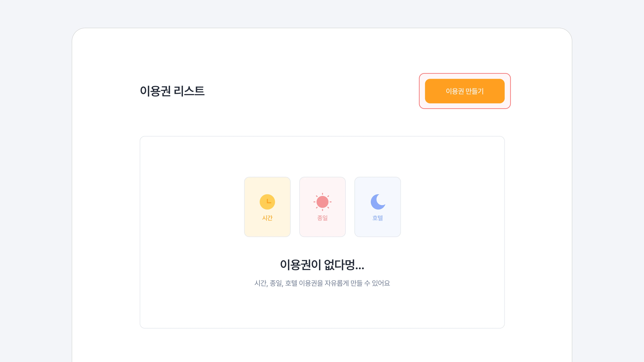The width and height of the screenshot is (644, 362).
Task: Select the 시간 label under the clock
Action: coord(267,218)
